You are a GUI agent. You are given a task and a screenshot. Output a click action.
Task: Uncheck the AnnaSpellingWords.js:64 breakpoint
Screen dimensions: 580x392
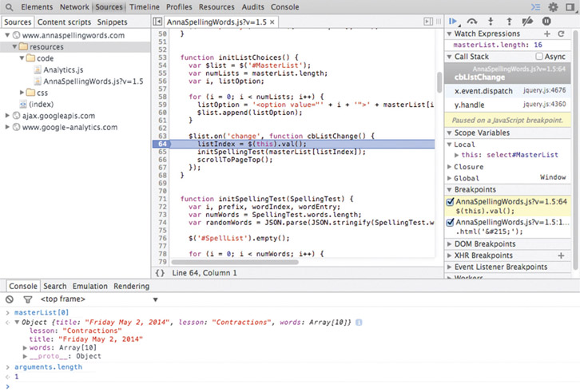tap(451, 202)
